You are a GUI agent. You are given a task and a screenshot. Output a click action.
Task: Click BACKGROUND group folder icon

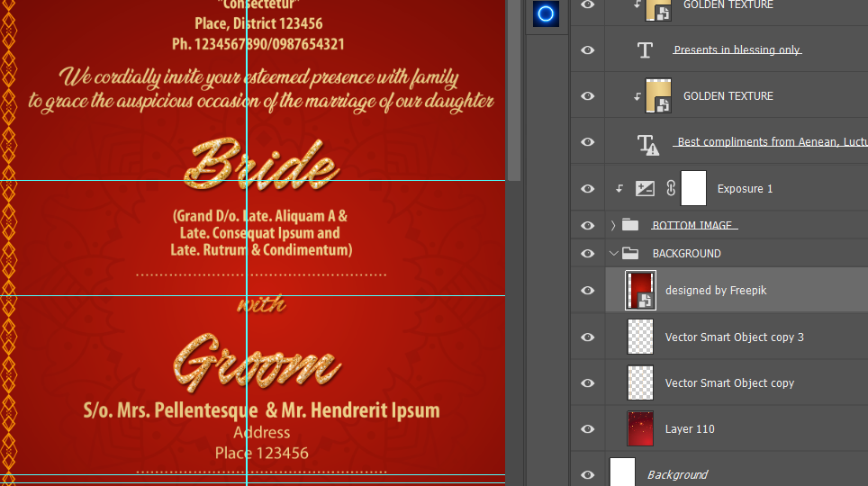pos(630,254)
